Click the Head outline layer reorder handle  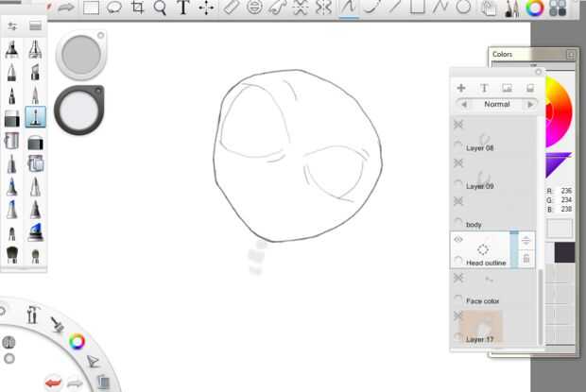(x=526, y=241)
